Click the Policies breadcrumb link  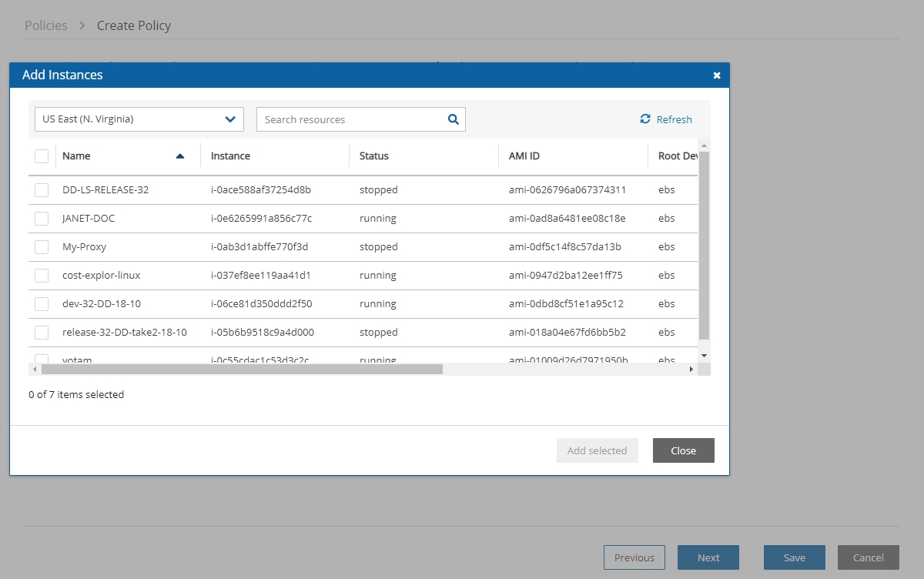pos(46,25)
